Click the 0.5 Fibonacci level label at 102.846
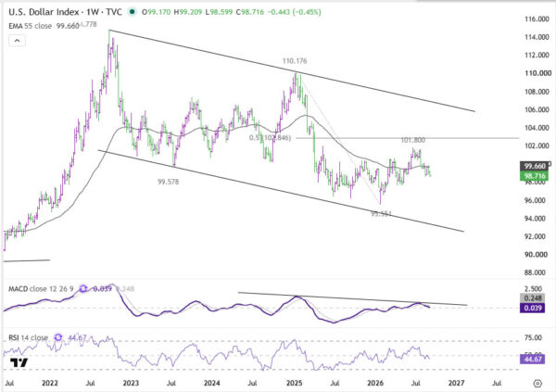 (270, 138)
